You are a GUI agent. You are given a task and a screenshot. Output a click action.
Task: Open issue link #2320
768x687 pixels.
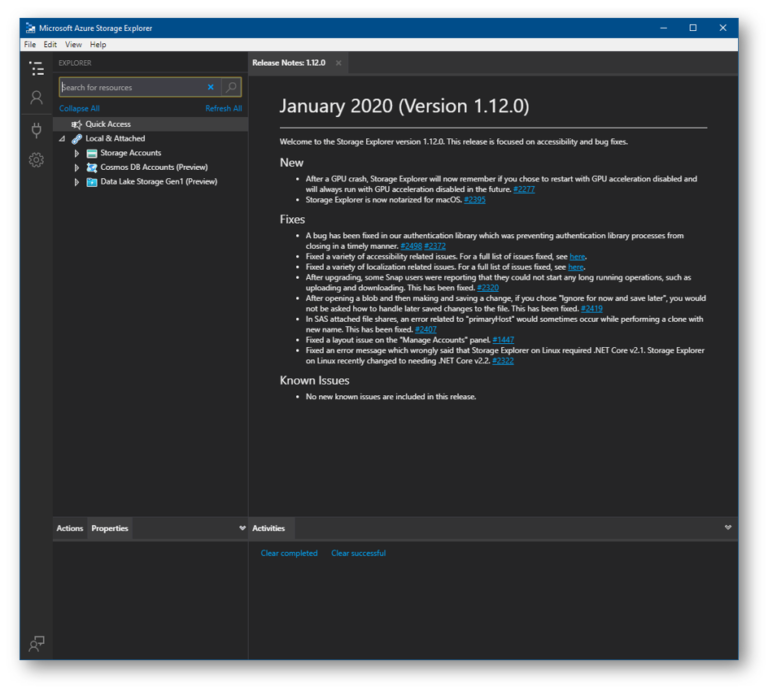coord(488,288)
